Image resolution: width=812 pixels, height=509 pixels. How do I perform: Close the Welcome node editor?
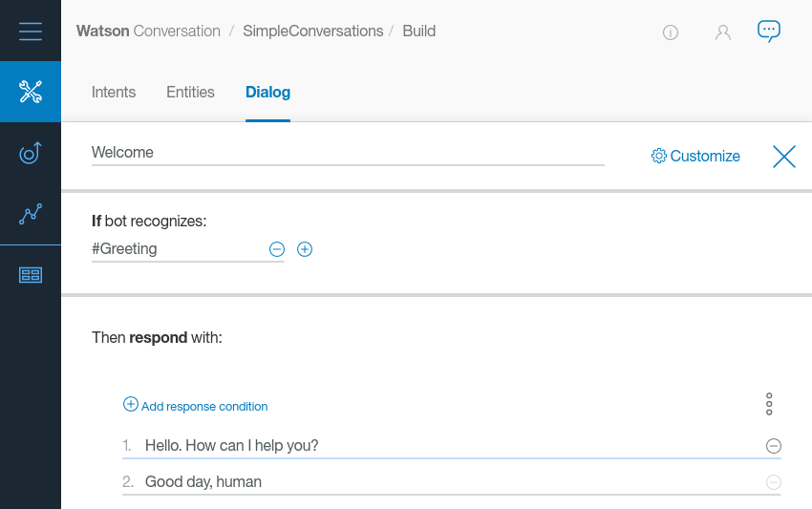(784, 157)
